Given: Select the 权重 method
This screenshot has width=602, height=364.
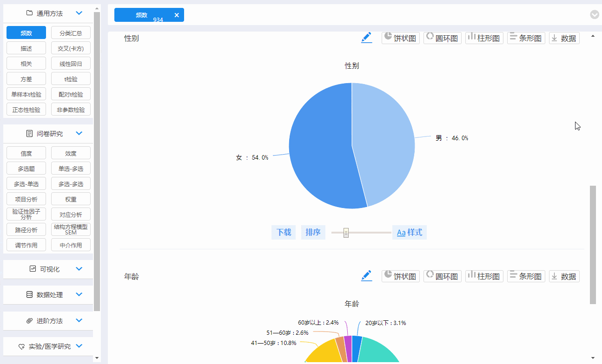Looking at the screenshot, I should tap(71, 199).
